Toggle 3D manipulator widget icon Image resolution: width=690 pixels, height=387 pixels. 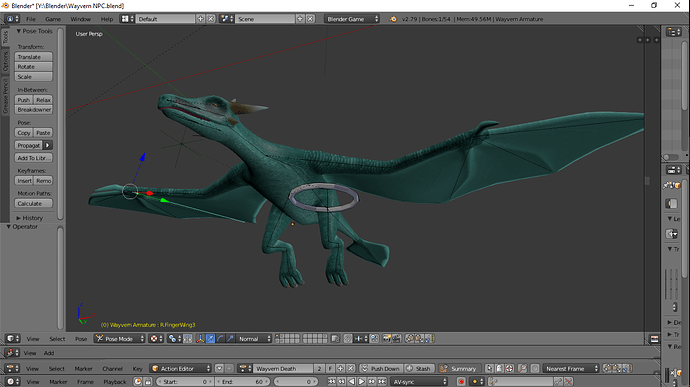(x=201, y=339)
